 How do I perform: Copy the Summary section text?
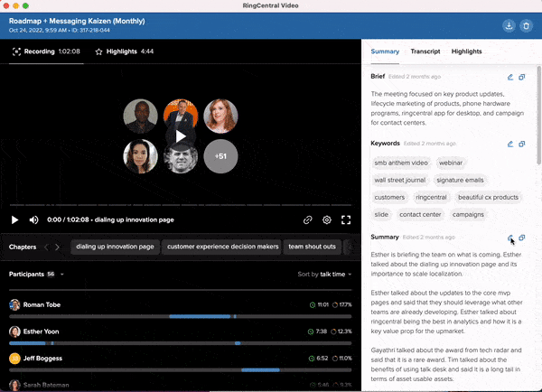pos(522,238)
